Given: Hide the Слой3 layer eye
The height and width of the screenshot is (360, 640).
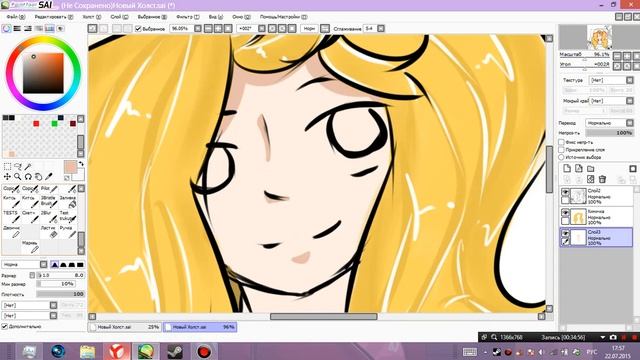Looking at the screenshot, I should pyautogui.click(x=565, y=233).
